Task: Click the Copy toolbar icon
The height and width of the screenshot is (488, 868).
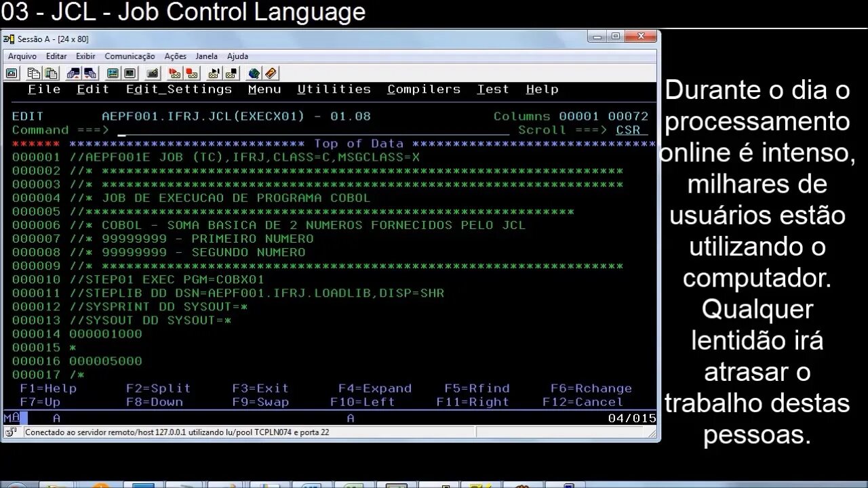Action: [x=34, y=73]
